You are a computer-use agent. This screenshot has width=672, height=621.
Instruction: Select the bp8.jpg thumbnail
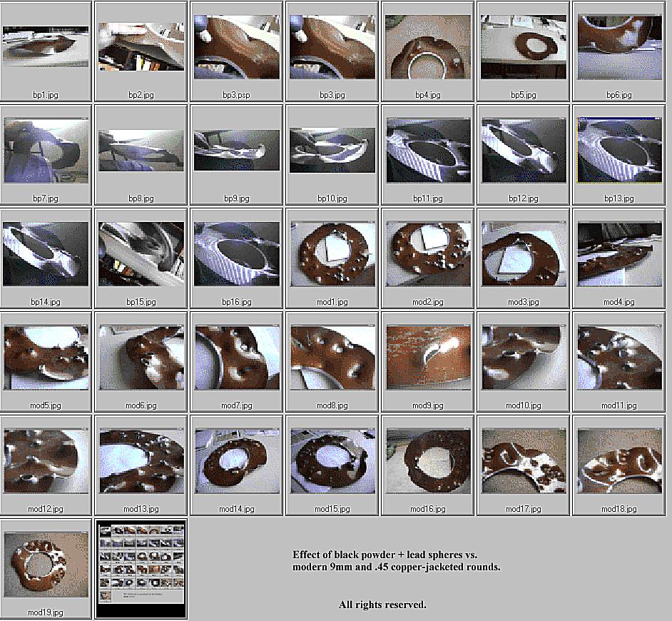click(x=141, y=151)
